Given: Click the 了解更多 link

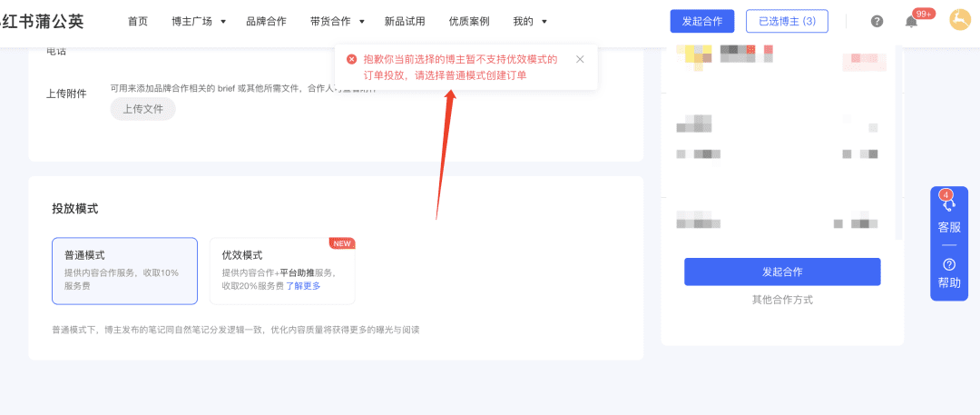Looking at the screenshot, I should click(303, 286).
